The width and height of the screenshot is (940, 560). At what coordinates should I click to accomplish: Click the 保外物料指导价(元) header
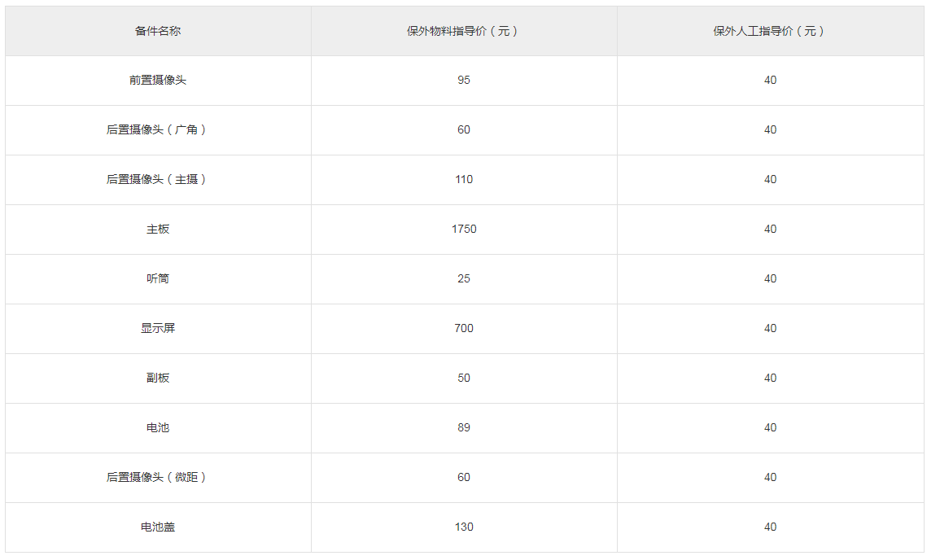[x=463, y=31]
